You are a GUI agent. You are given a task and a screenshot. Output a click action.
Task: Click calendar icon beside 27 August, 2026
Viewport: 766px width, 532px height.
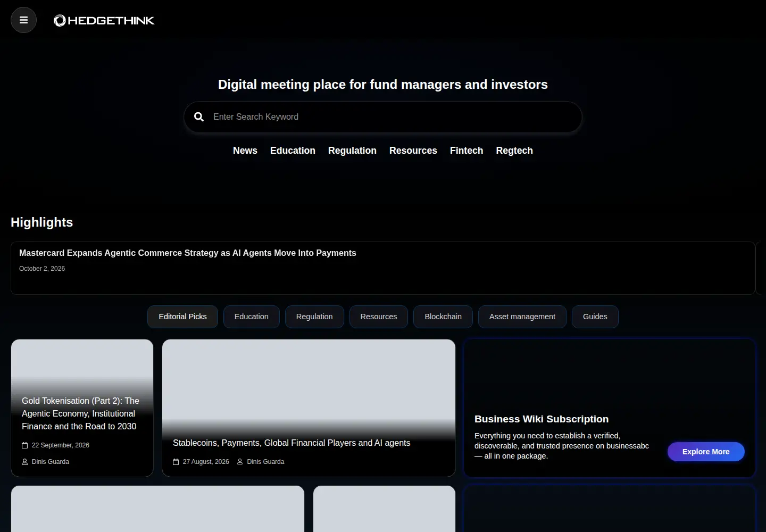[x=176, y=462]
